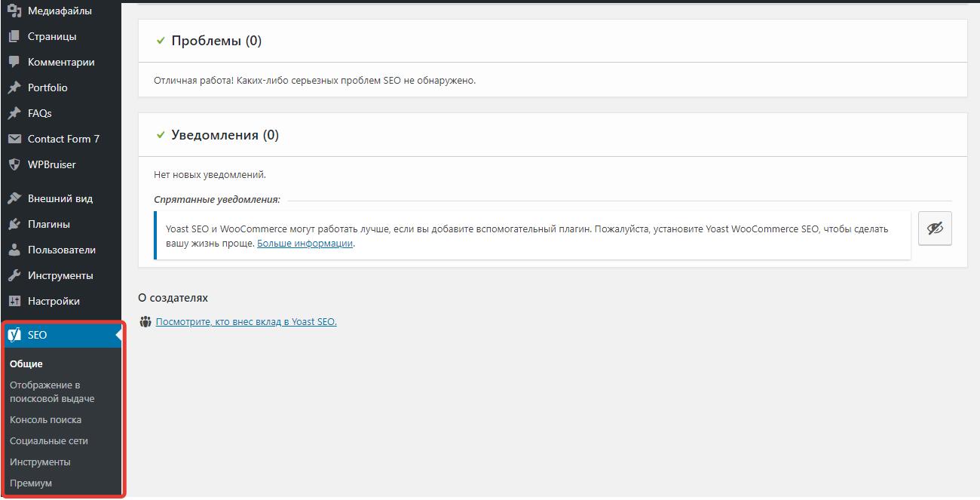Click the Portfolio pin icon
This screenshot has width=980, height=500.
tap(14, 87)
